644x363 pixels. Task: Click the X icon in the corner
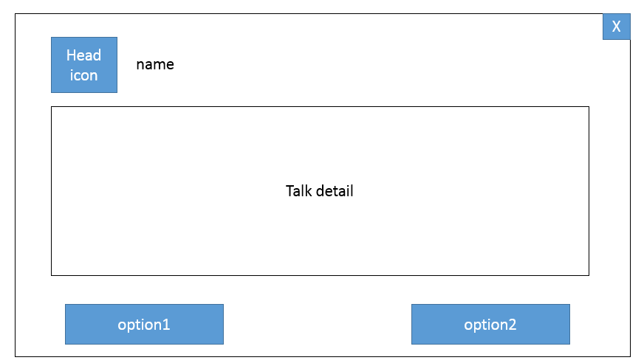(x=617, y=27)
